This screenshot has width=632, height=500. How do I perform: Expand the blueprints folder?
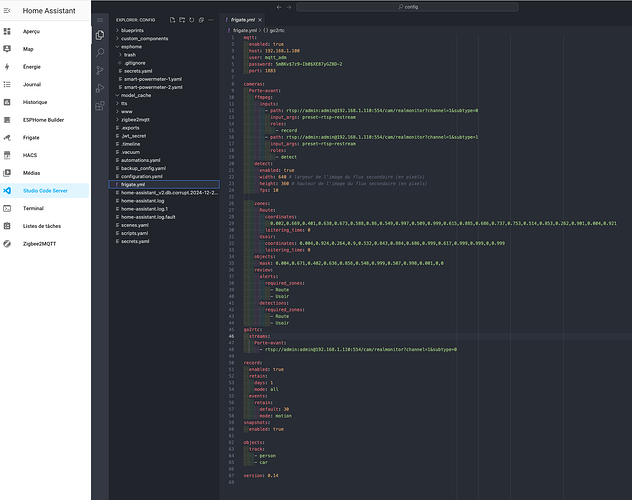click(134, 30)
